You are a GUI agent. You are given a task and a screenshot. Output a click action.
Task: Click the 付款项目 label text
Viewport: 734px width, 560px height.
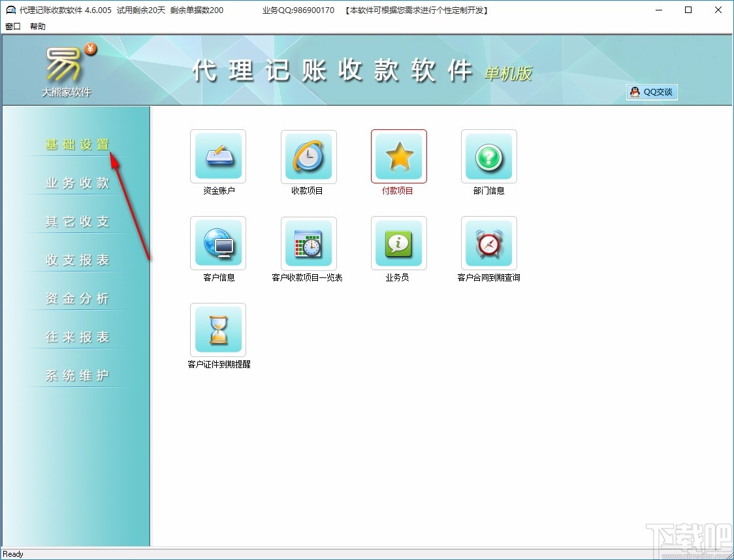point(398,191)
